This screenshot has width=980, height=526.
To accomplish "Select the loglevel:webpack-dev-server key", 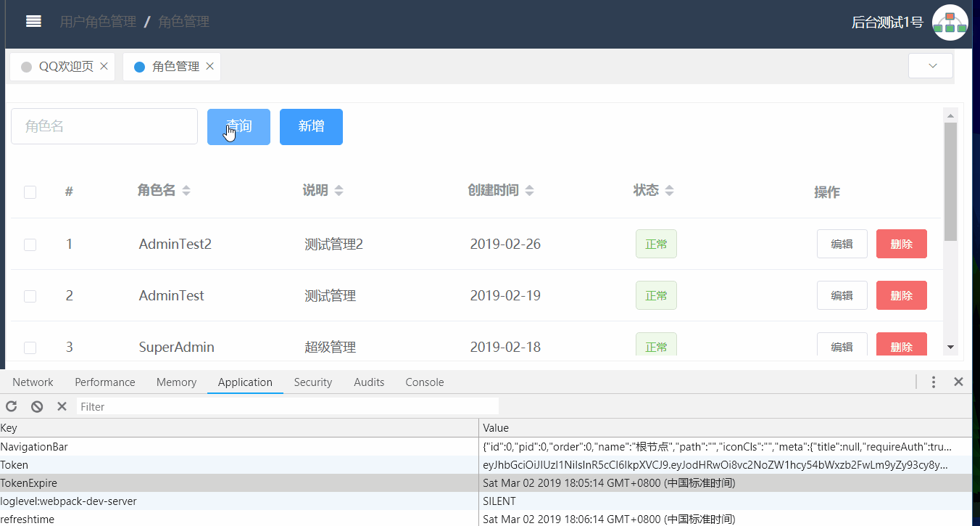I will click(68, 501).
